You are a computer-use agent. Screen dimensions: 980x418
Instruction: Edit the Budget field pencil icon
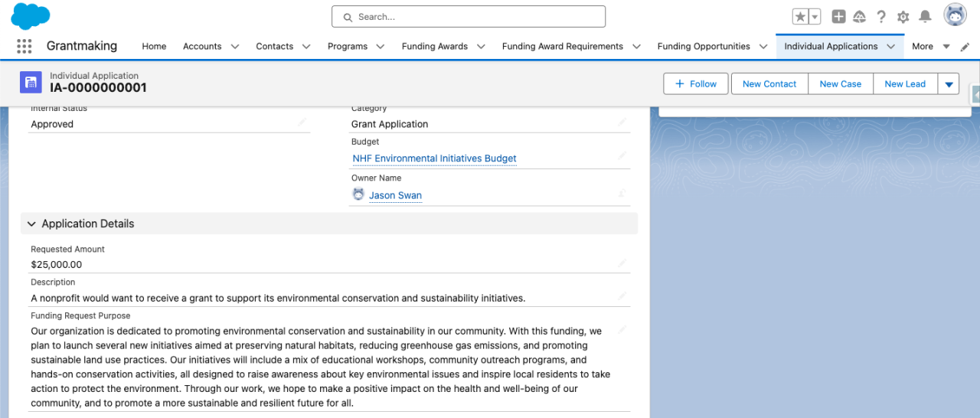pos(622,156)
